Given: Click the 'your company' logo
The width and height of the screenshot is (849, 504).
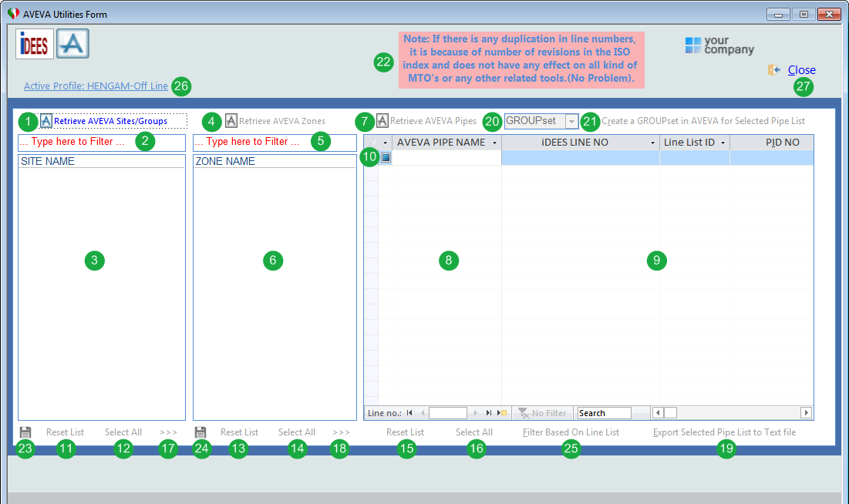Looking at the screenshot, I should [x=719, y=45].
